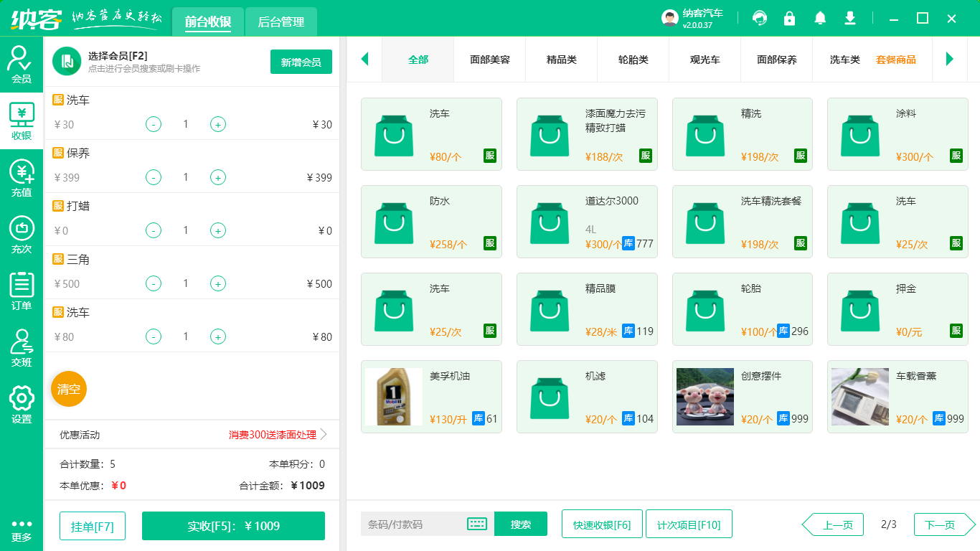
Task: Click the shopping bag icon of 涂料
Action: [x=860, y=135]
